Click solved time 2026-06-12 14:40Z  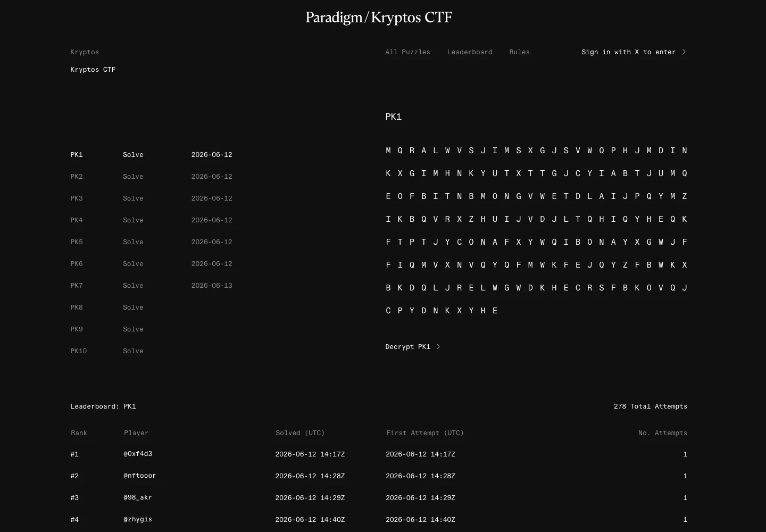(310, 520)
